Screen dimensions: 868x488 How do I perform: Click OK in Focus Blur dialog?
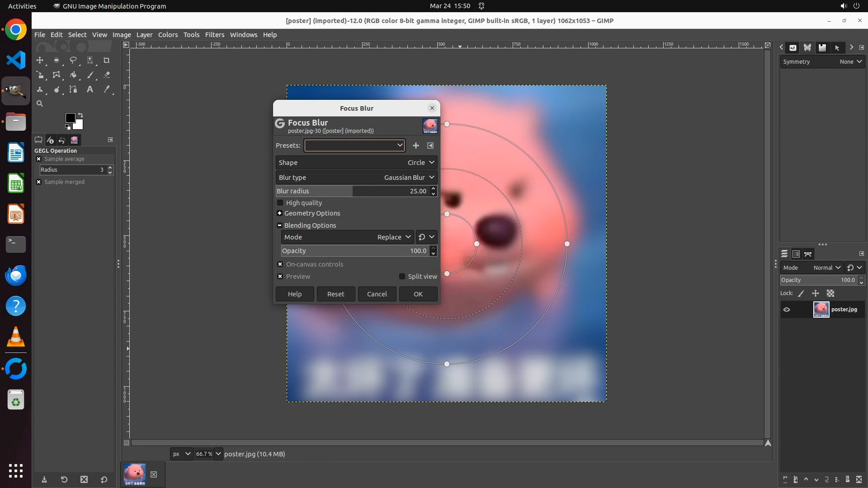(x=418, y=294)
